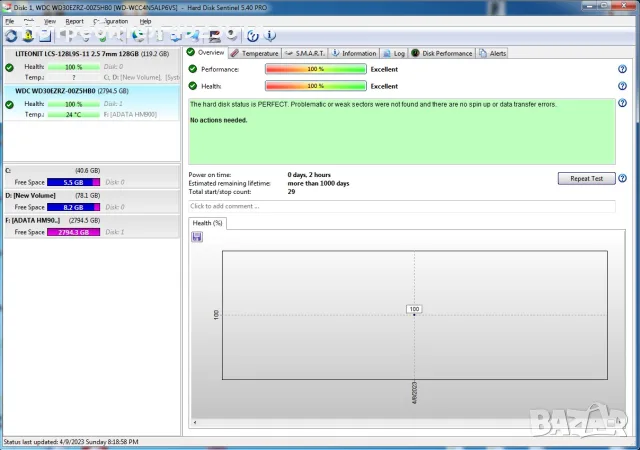Switch to the Log tab
This screenshot has height=450, width=640.
click(x=394, y=53)
